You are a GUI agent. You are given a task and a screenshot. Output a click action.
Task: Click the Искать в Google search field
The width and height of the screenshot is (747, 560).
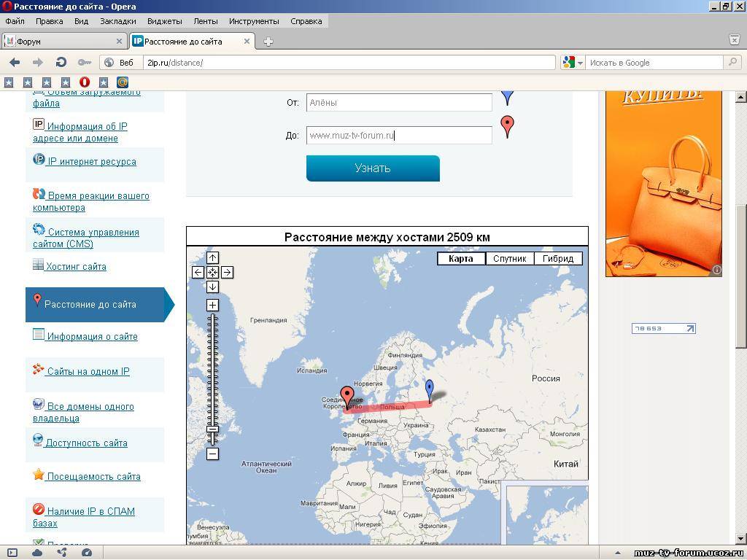coord(654,63)
